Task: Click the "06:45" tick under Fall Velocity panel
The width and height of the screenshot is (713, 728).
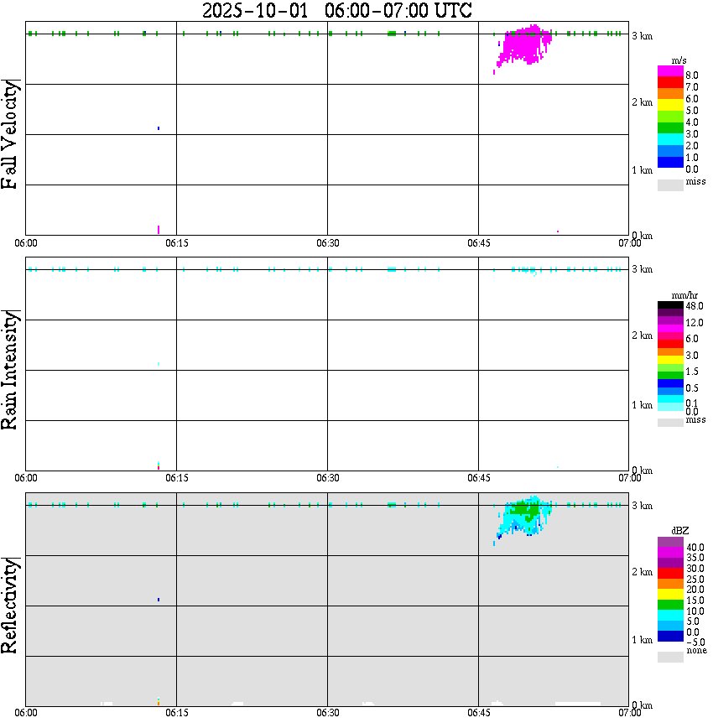Action: (x=478, y=243)
